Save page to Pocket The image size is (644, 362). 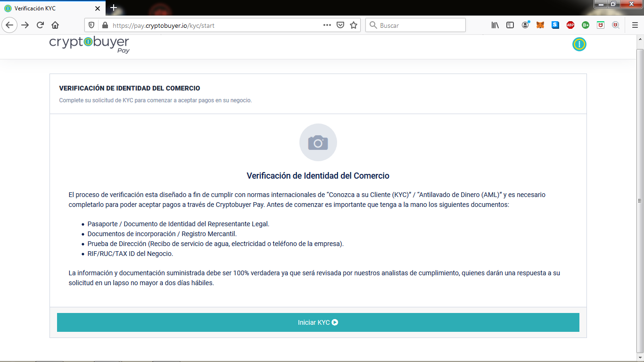click(x=340, y=25)
